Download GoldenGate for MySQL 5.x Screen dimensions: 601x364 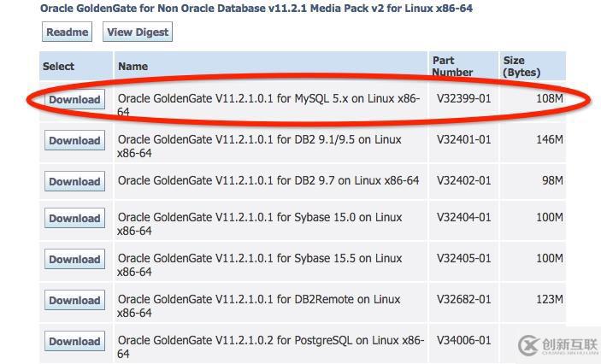pyautogui.click(x=74, y=99)
